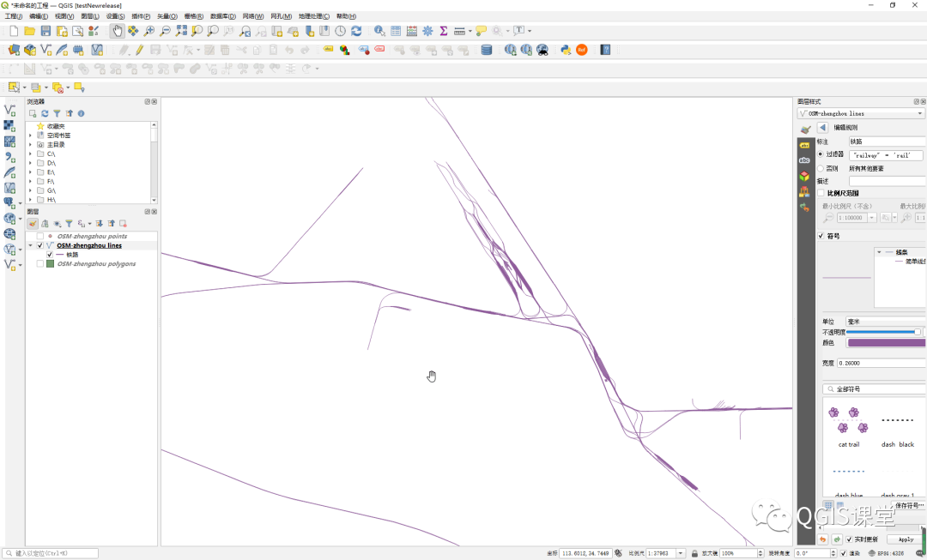927x560 pixels.
Task: Click the Add Vector Layer sidebar icon
Action: coord(9,111)
